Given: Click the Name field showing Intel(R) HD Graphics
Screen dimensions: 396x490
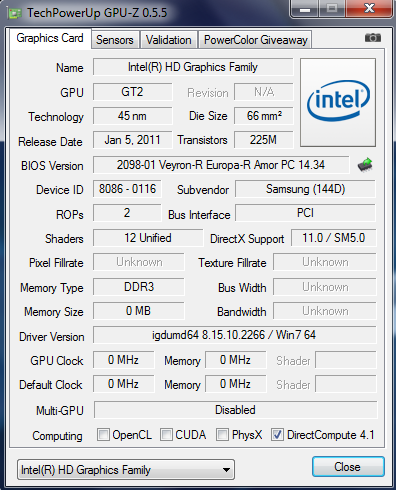Looking at the screenshot, I should coord(193,67).
